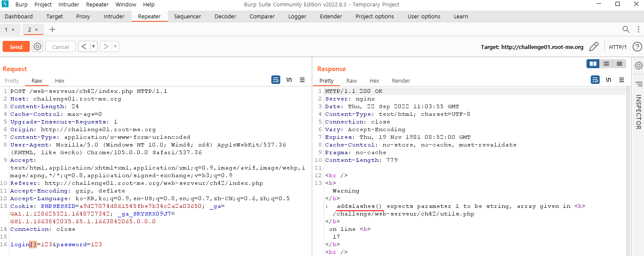
Task: Switch Response view to Hex
Action: click(374, 81)
